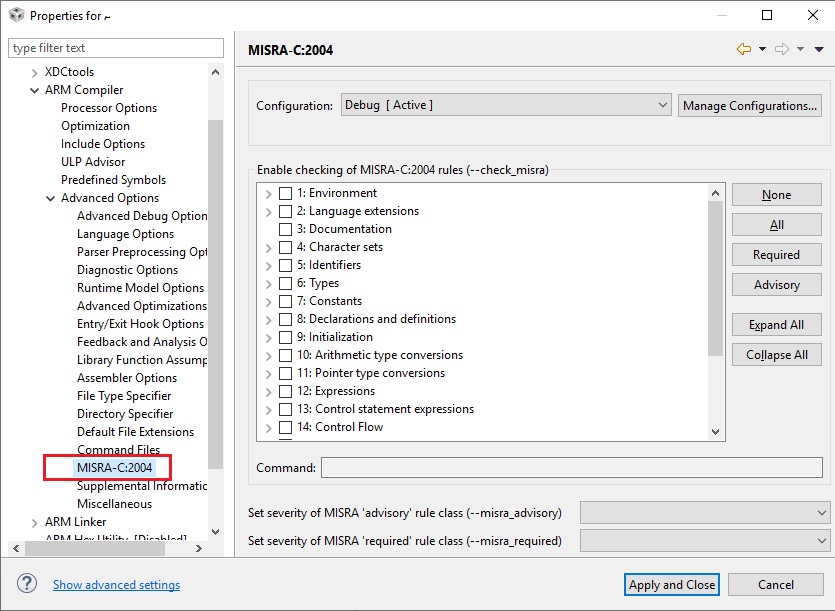Click the Expand All button
The width and height of the screenshot is (835, 611).
coord(776,325)
